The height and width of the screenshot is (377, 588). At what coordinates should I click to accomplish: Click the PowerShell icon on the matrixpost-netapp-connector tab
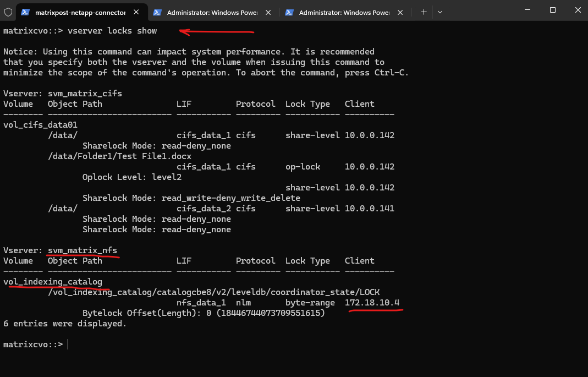tap(25, 12)
